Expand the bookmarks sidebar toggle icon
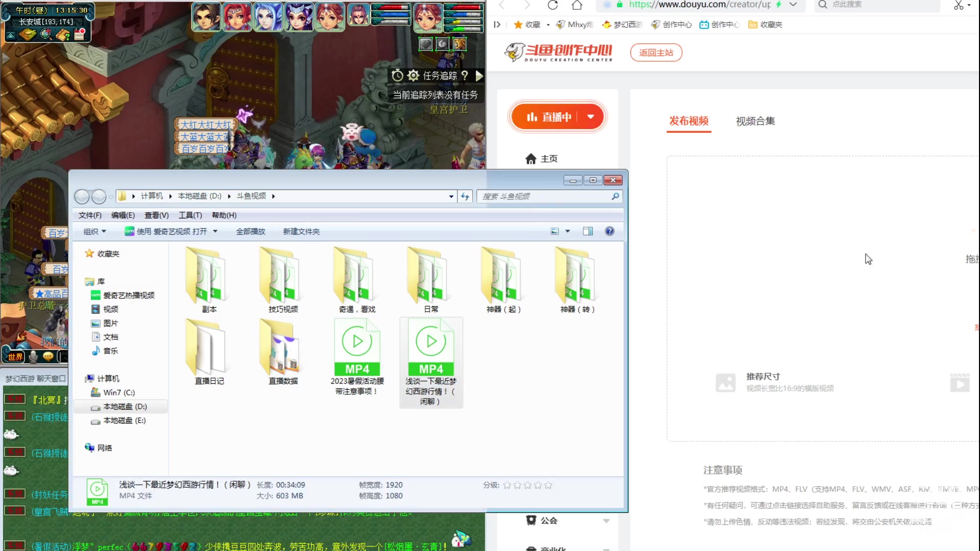Screen dimensions: 980x551 click(497, 24)
